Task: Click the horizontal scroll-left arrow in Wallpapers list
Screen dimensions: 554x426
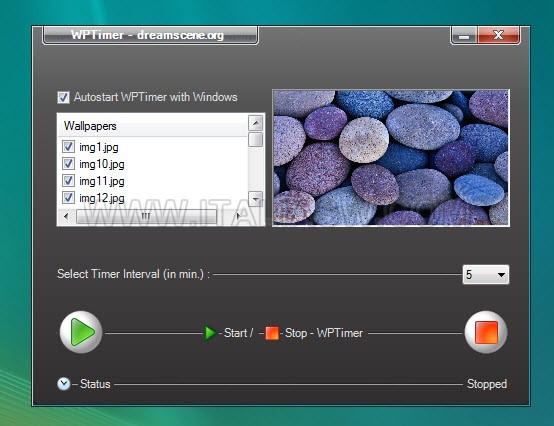Action: (x=66, y=216)
